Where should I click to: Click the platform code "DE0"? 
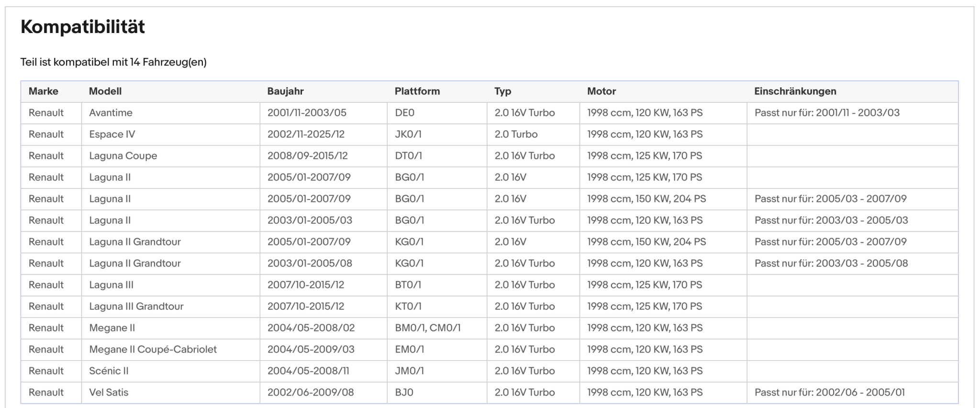(405, 113)
